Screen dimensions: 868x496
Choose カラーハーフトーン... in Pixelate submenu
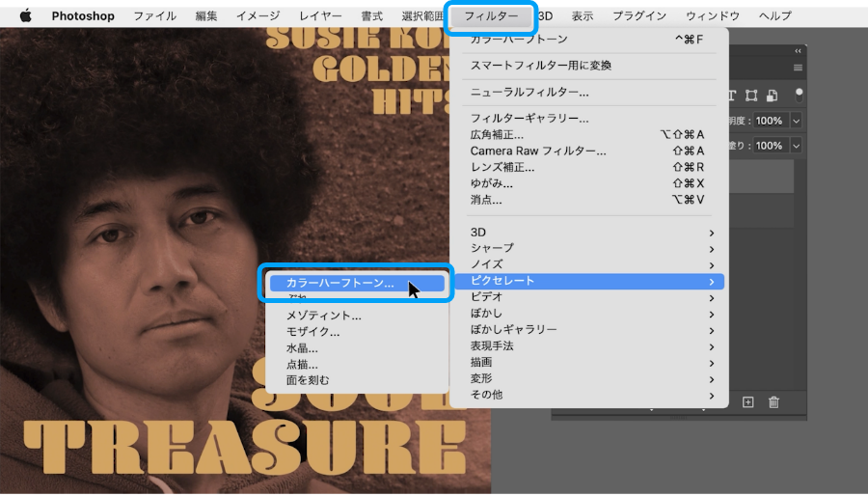pyautogui.click(x=357, y=283)
